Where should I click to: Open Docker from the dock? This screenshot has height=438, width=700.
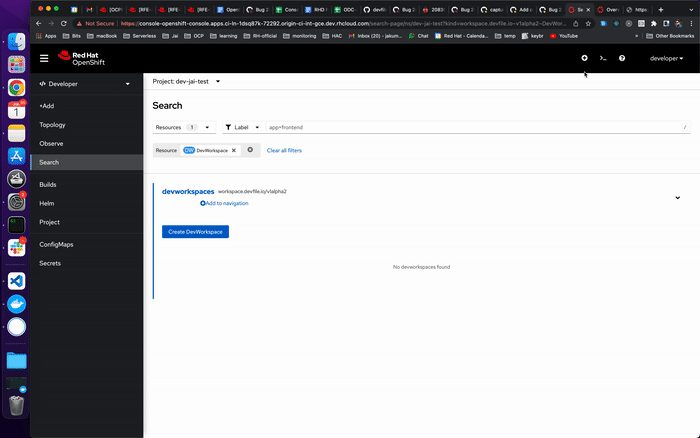[x=17, y=304]
